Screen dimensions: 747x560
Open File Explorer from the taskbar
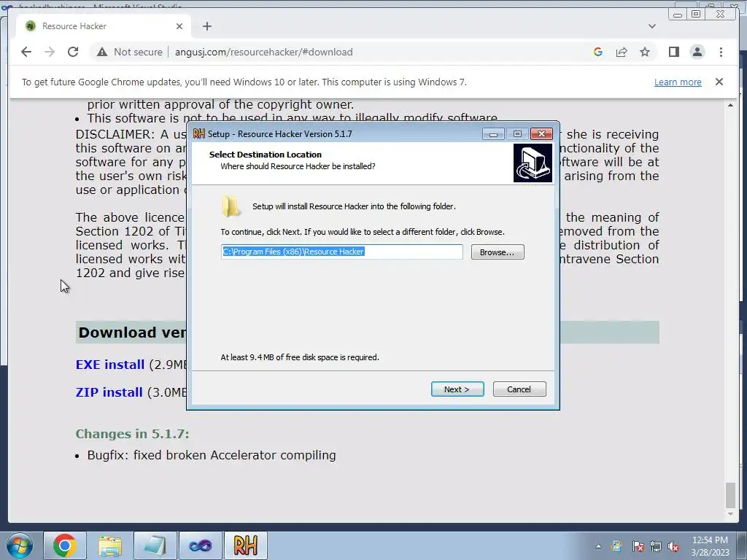(110, 545)
